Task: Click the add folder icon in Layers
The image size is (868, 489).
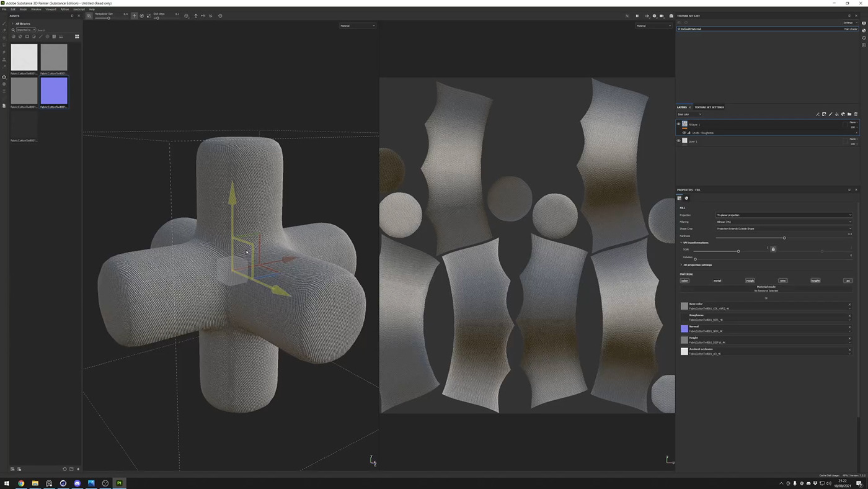Action: (x=849, y=114)
